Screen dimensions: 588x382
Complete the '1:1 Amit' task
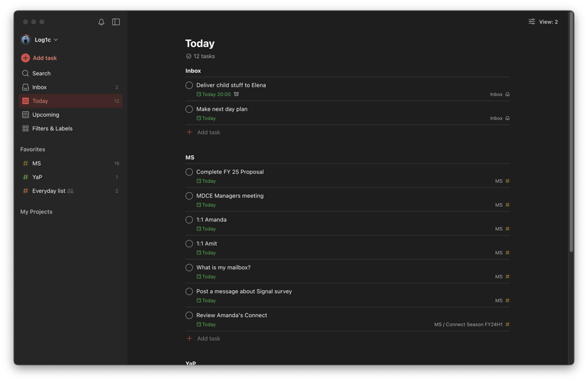[189, 244]
